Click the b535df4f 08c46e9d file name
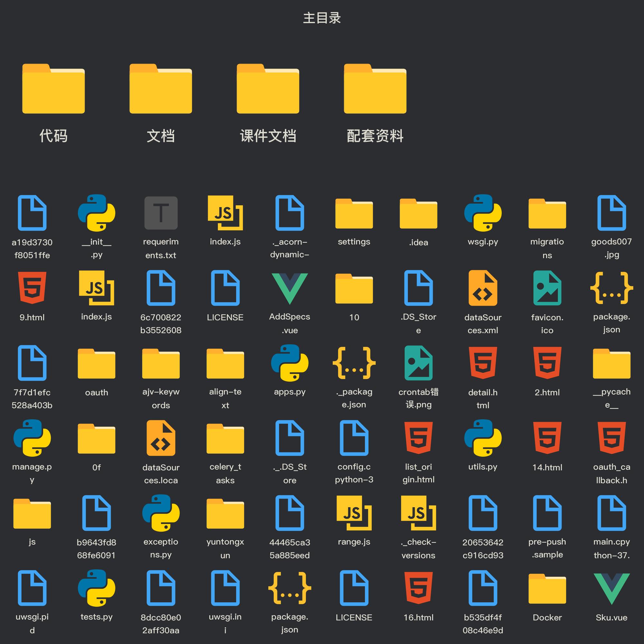This screenshot has height=644, width=644. point(483,624)
